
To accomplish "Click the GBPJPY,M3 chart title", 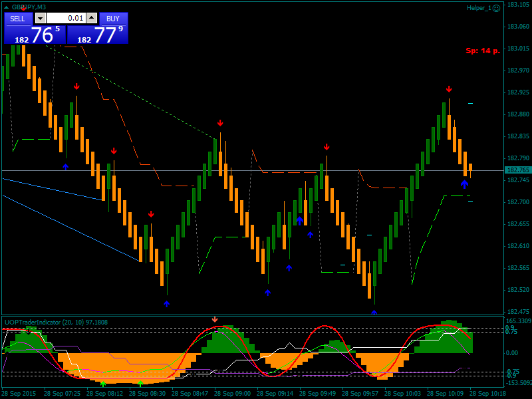I will coord(29,7).
